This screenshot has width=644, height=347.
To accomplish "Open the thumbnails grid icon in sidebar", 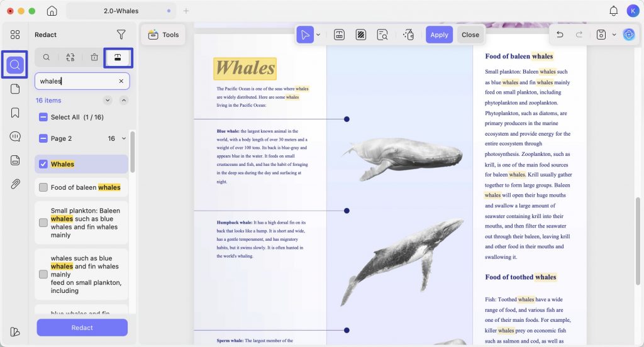I will pyautogui.click(x=15, y=35).
